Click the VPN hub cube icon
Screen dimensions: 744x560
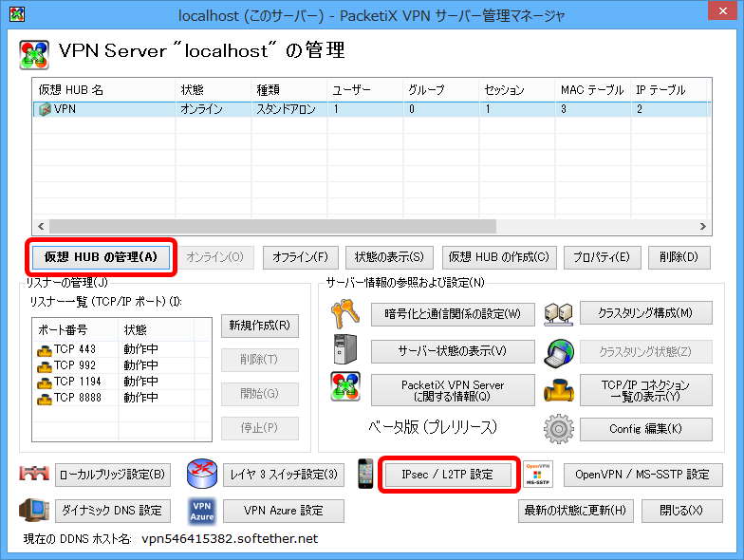[45, 110]
